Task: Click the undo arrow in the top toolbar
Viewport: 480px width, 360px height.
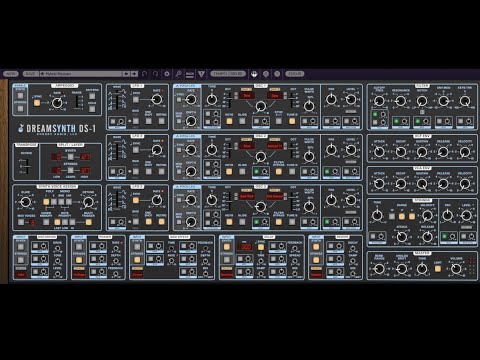Action: pos(144,74)
